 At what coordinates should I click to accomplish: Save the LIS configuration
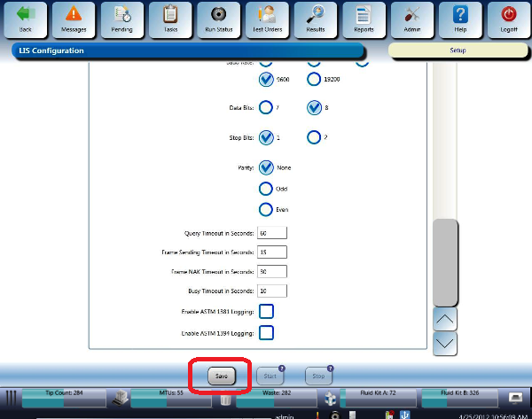(221, 376)
